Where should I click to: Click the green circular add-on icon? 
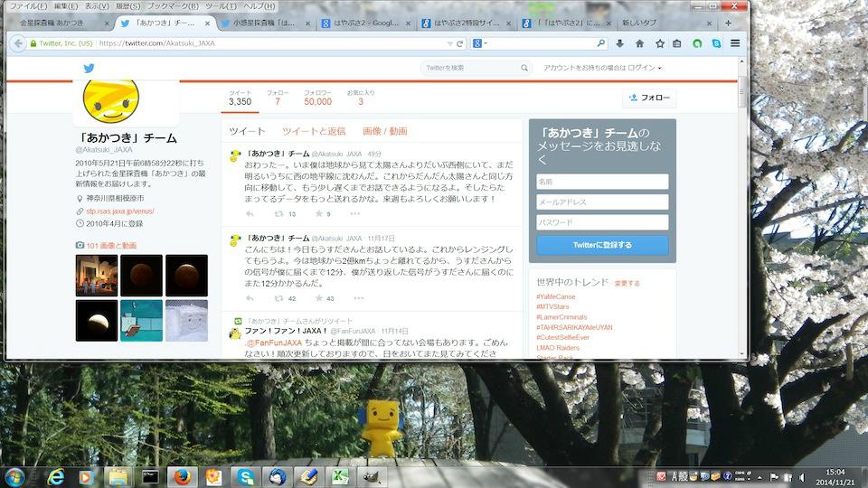pyautogui.click(x=697, y=43)
